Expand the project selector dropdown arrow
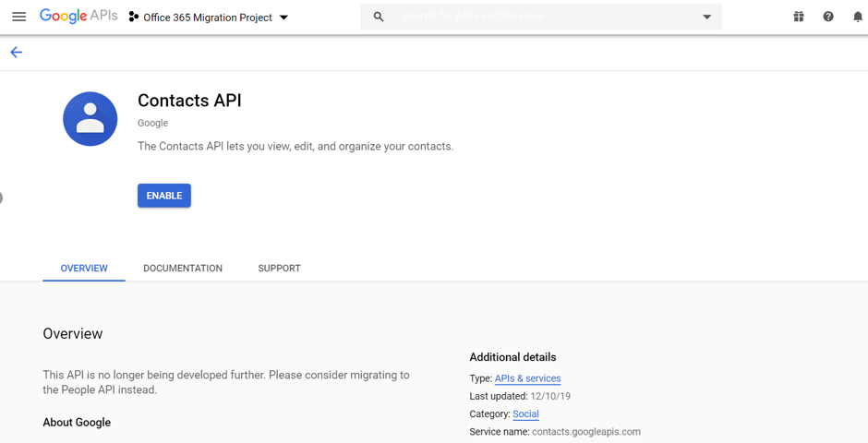 click(x=283, y=18)
